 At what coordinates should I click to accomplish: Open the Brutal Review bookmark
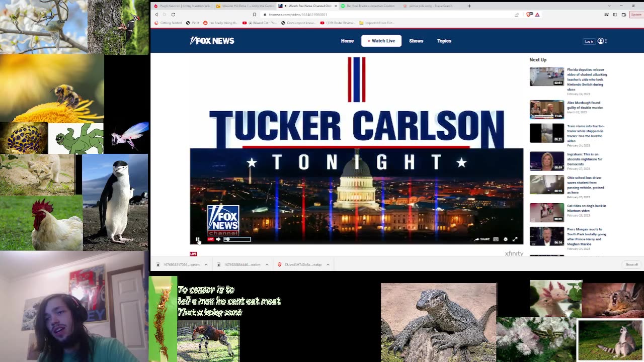(x=338, y=23)
